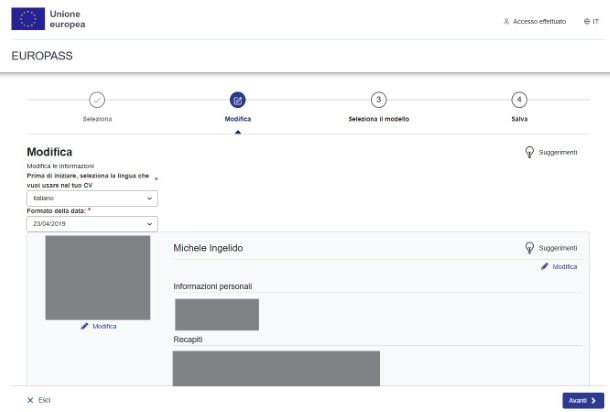Click step 4 circle icon
The width and height of the screenshot is (610, 412).
[x=519, y=100]
